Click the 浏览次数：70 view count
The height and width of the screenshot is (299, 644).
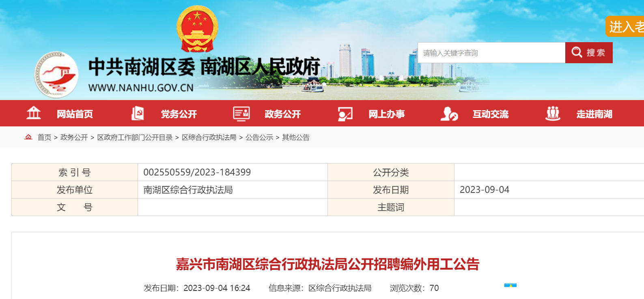point(414,288)
